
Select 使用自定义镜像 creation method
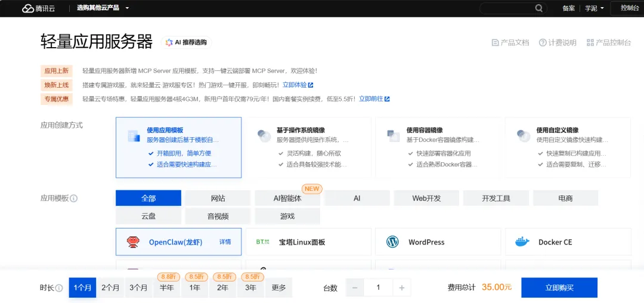point(568,147)
